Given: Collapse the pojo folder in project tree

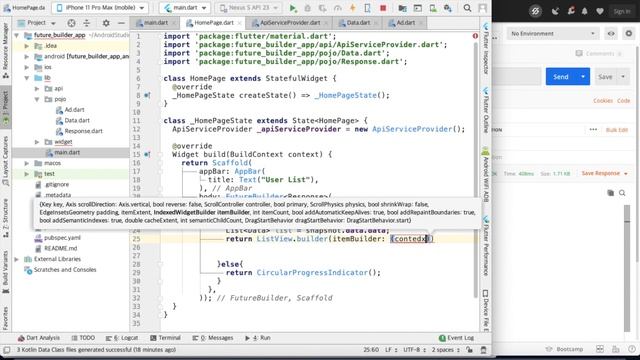Looking at the screenshot, I should click(37, 99).
